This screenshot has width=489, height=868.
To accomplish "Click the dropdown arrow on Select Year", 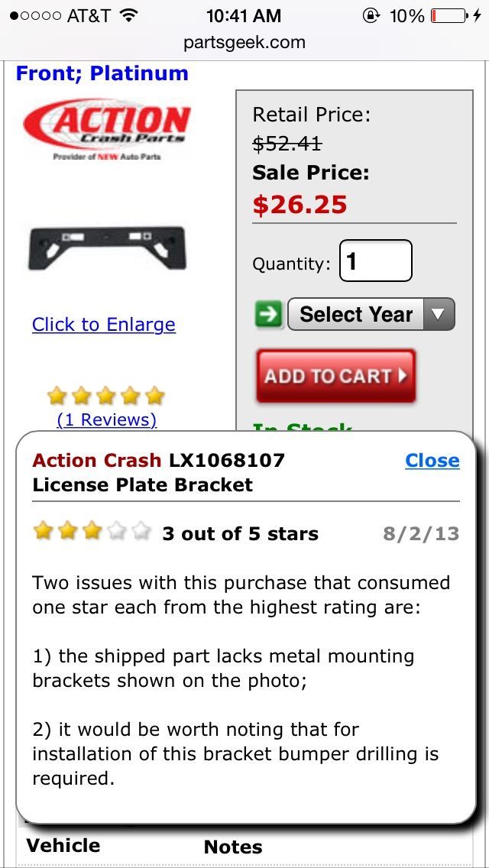I will pyautogui.click(x=439, y=315).
